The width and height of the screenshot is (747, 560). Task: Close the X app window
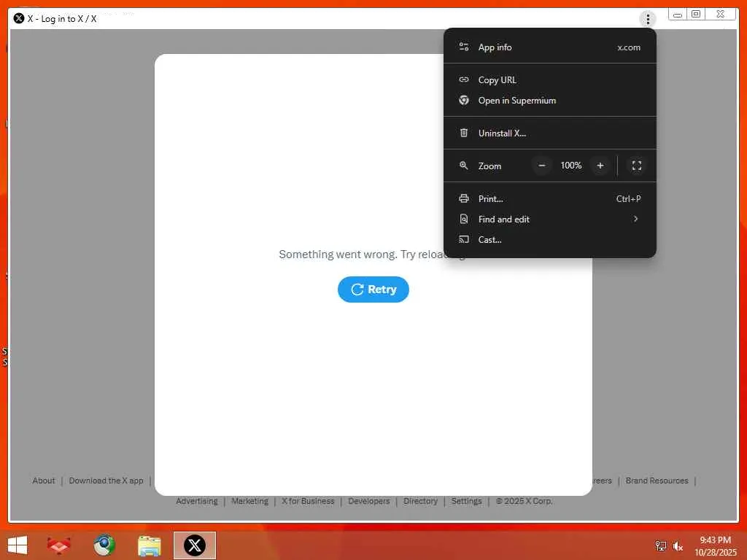[720, 15]
